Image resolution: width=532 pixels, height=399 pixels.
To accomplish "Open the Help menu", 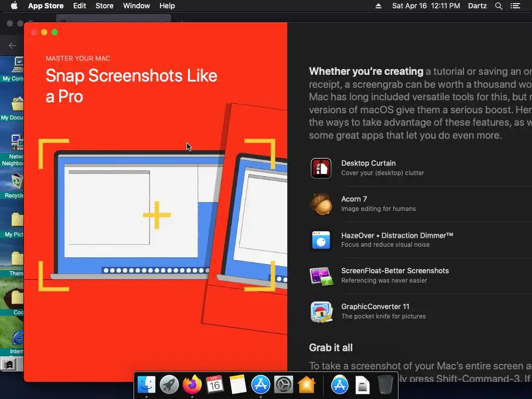I will pyautogui.click(x=167, y=6).
